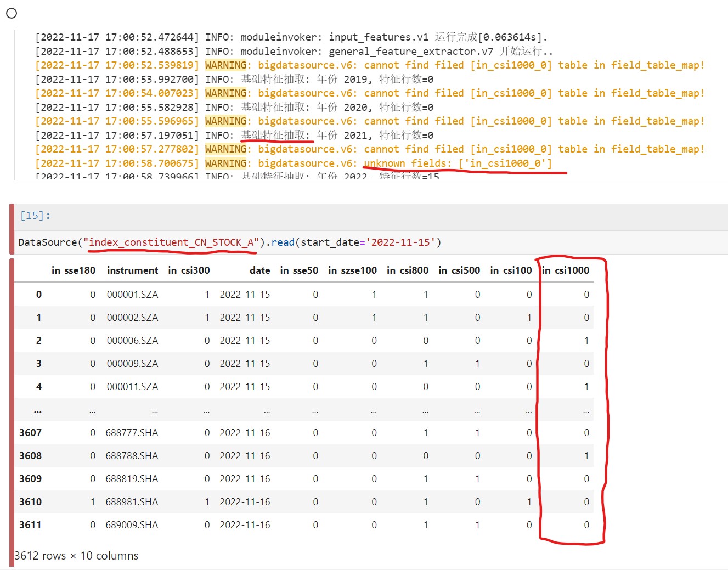Click the in_csi300 column header
Image resolution: width=728 pixels, height=570 pixels.
[189, 270]
